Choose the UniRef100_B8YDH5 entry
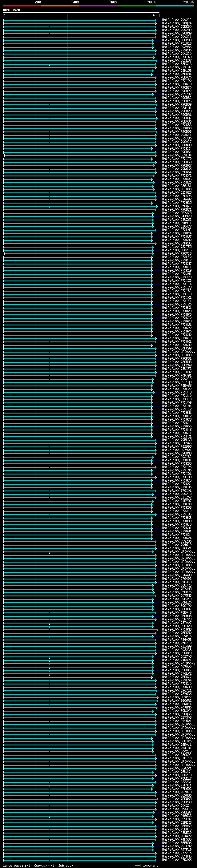This screenshot has height=868, width=197. click(x=177, y=857)
